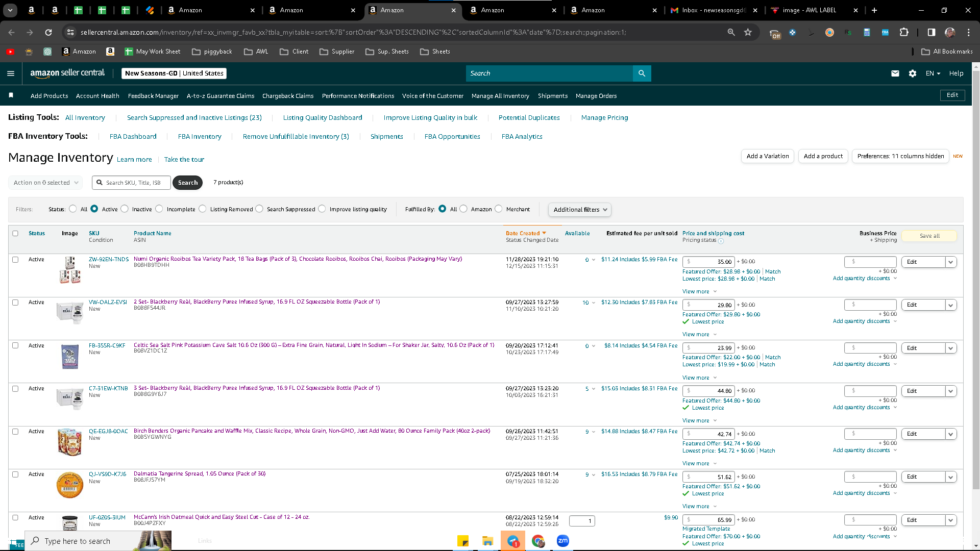The image size is (980, 551).
Task: Open the AWL bookmarks folder
Action: (256, 52)
